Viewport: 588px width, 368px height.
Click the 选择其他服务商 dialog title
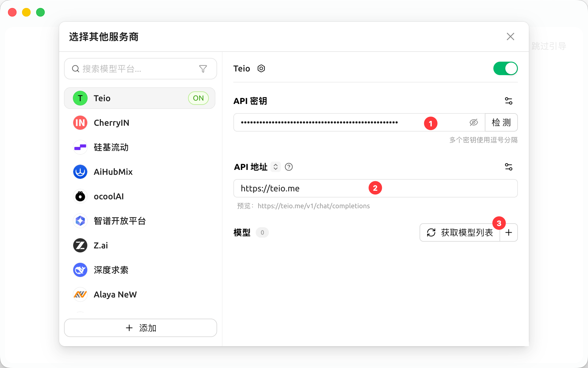click(104, 37)
